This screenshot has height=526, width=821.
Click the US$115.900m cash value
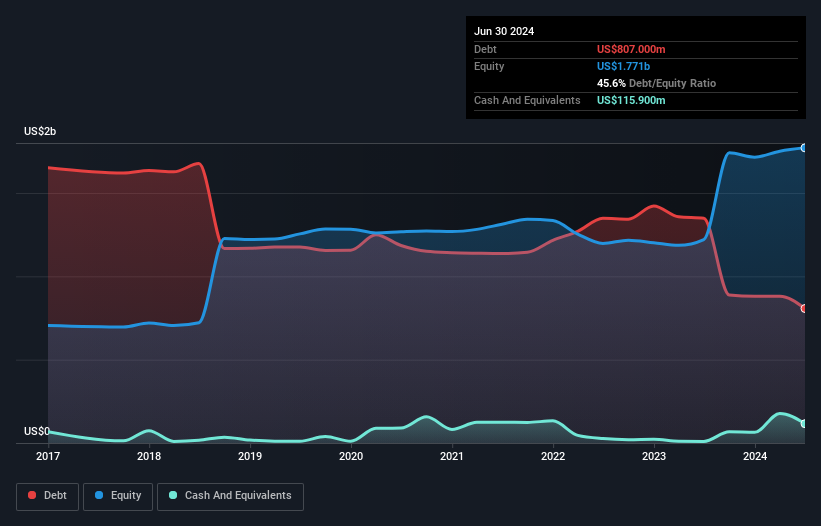[x=631, y=100]
